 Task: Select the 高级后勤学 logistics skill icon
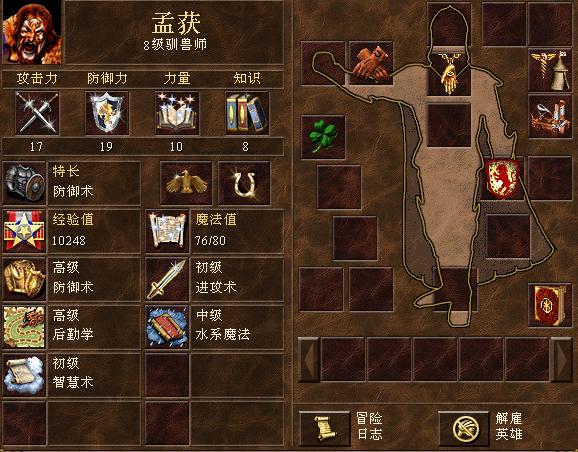(24, 327)
